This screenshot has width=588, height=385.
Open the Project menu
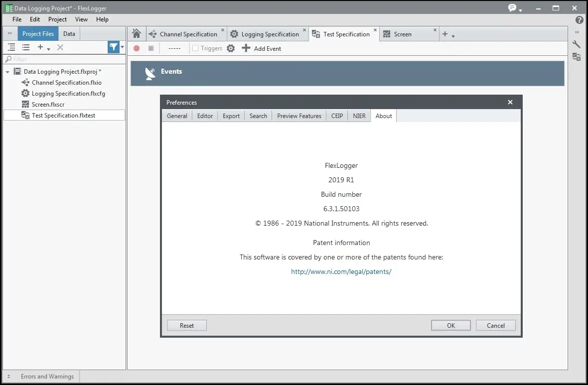[x=57, y=19]
